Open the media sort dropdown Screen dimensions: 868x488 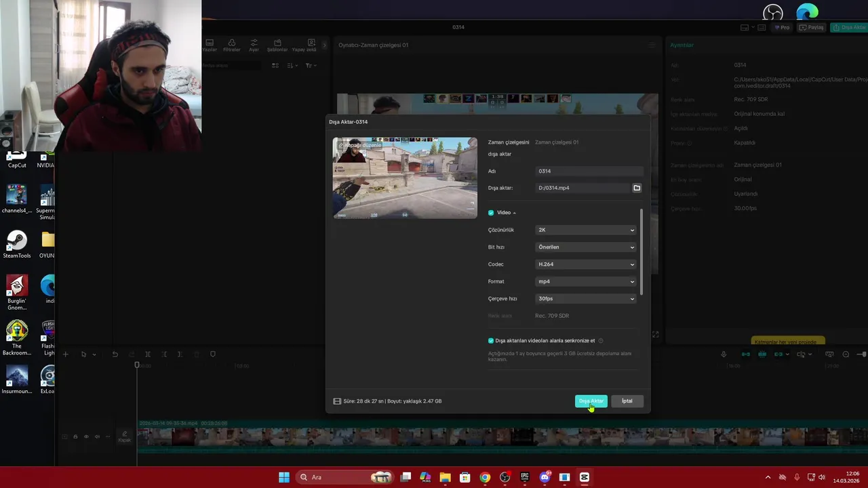pos(292,66)
